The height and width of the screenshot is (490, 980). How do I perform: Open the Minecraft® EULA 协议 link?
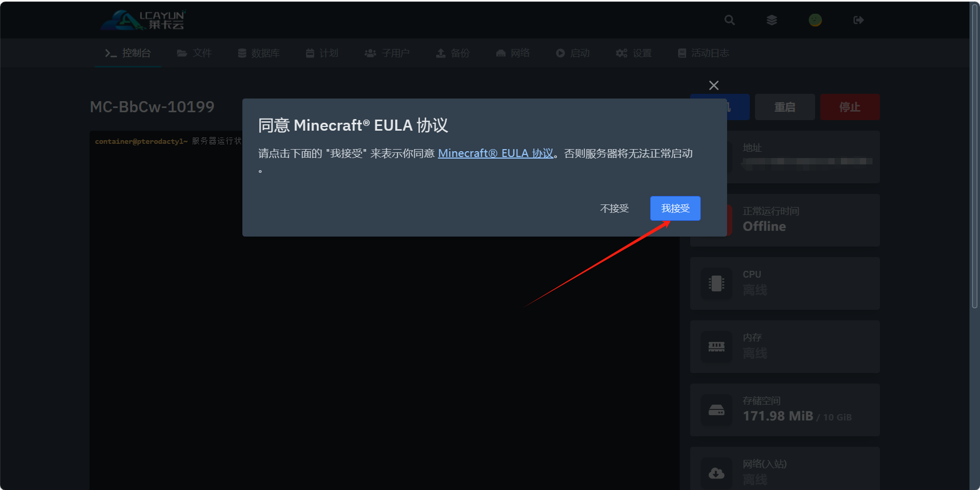495,153
